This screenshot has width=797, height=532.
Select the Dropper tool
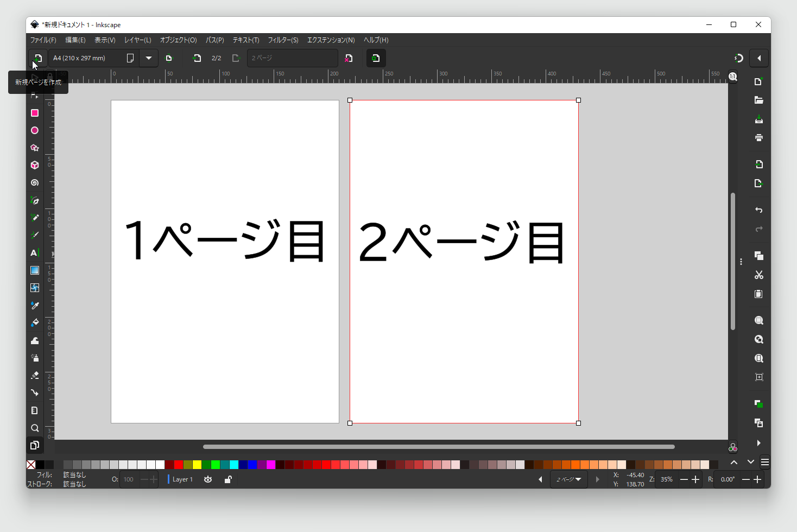[x=34, y=305]
